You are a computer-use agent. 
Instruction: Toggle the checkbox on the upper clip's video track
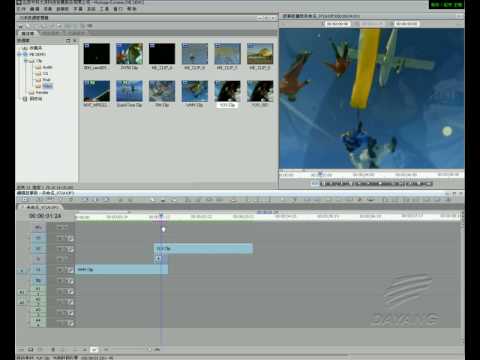pyautogui.click(x=71, y=249)
